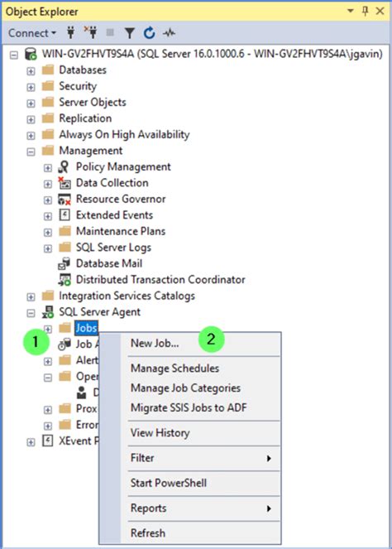Select Always On High Availability tree item
The image size is (392, 549).
click(x=124, y=134)
